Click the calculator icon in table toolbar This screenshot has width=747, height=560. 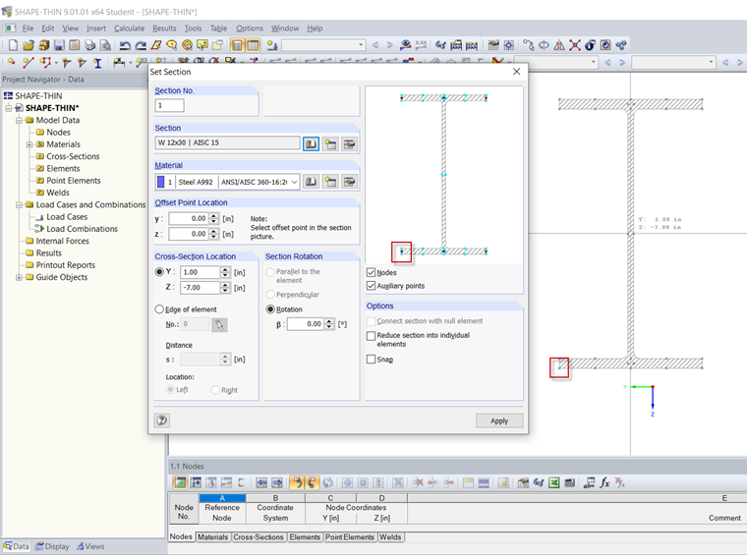pyautogui.click(x=569, y=482)
